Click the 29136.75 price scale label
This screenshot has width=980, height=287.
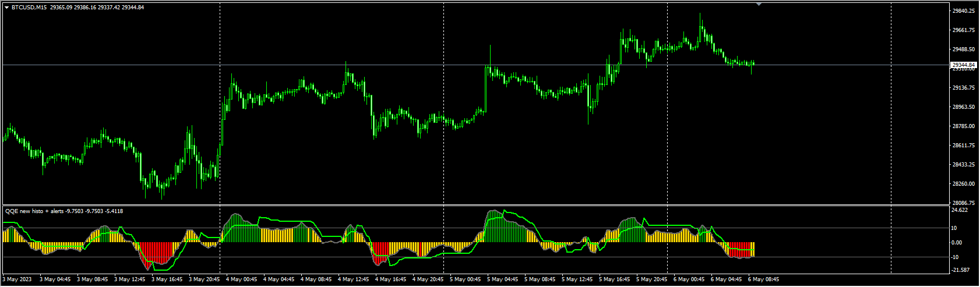pyautogui.click(x=963, y=88)
